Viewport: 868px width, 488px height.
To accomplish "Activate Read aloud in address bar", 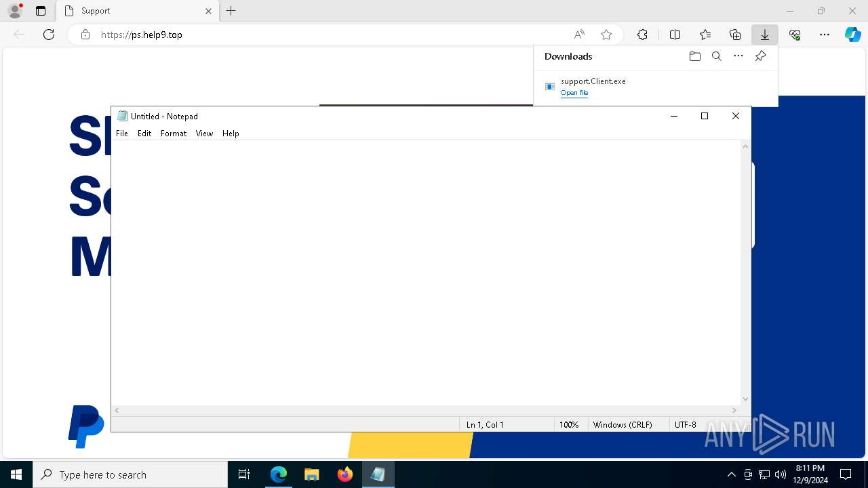I will point(579,35).
